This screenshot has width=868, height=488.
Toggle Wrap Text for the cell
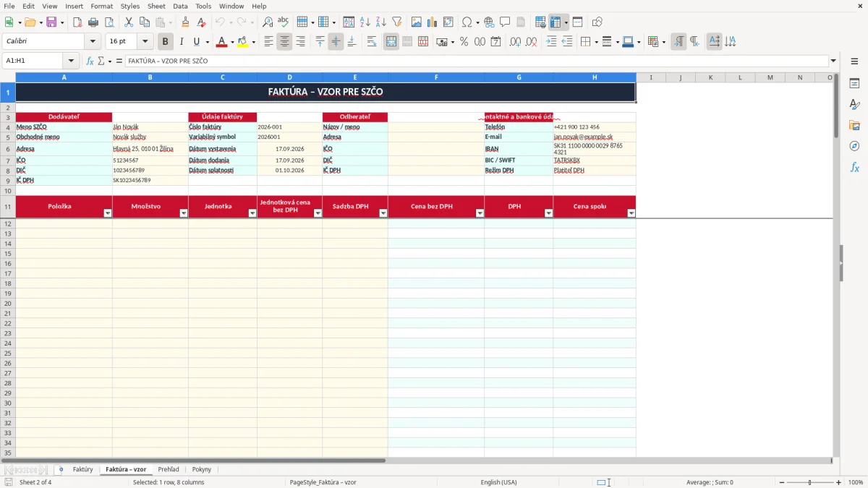[x=372, y=42]
